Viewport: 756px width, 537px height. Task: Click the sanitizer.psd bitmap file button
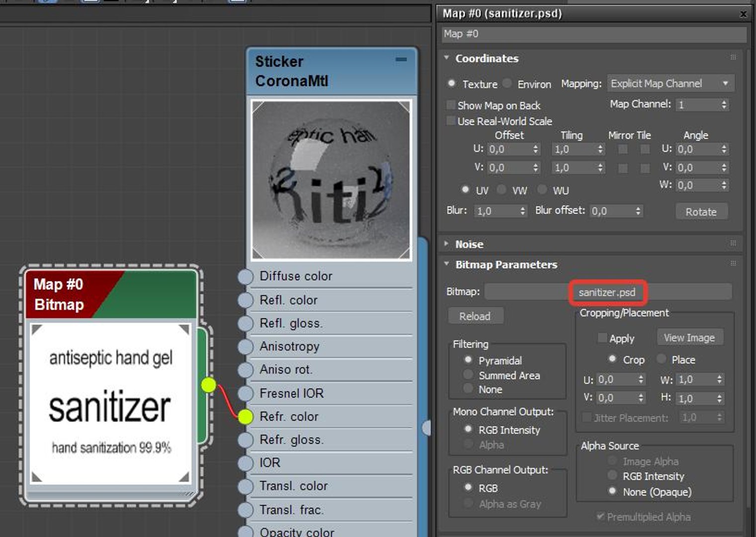click(607, 292)
